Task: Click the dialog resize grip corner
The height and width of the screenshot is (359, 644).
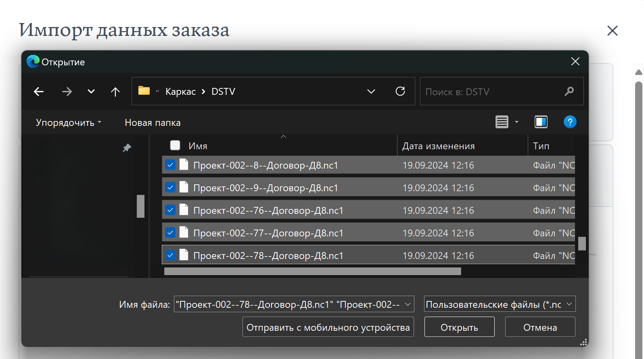Action: [583, 342]
